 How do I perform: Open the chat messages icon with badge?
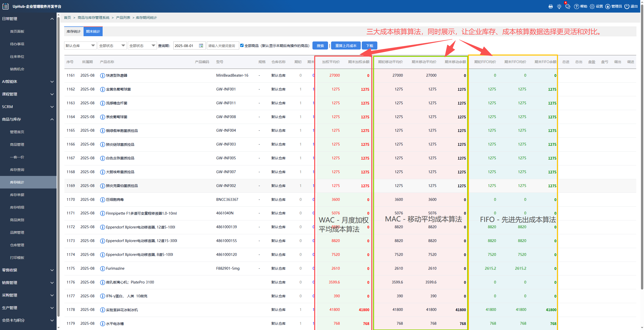(568, 7)
